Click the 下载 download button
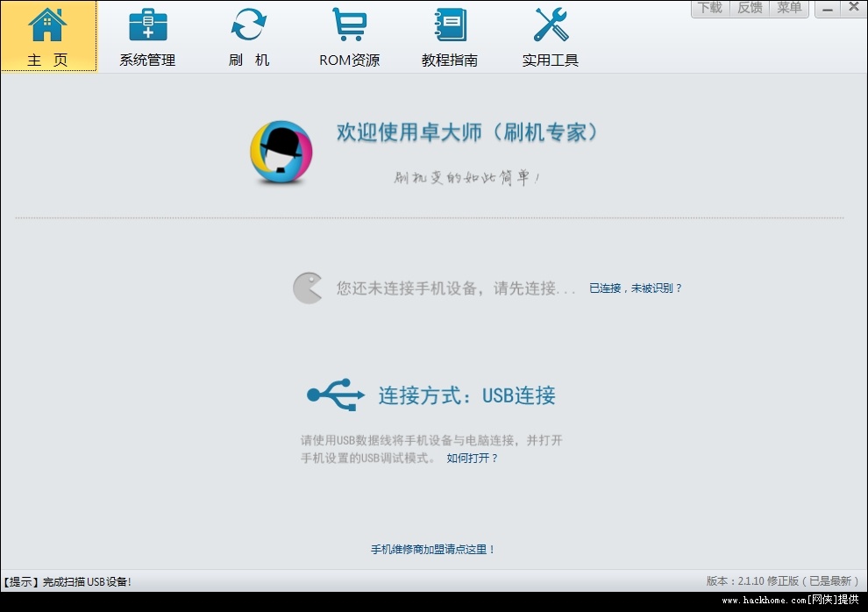Image resolution: width=868 pixels, height=612 pixels. click(710, 8)
